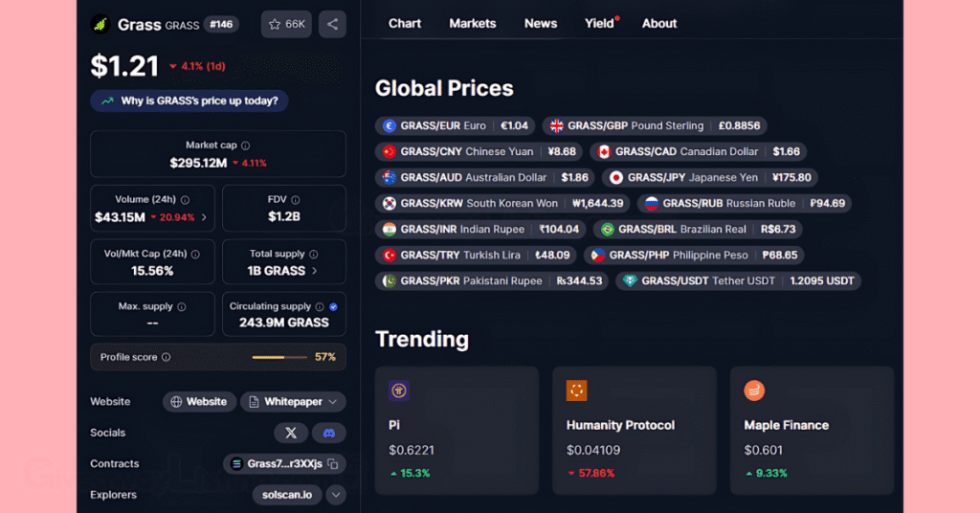Click the Japan flag icon for GRASS/JPY
The width and height of the screenshot is (980, 513).
(616, 178)
